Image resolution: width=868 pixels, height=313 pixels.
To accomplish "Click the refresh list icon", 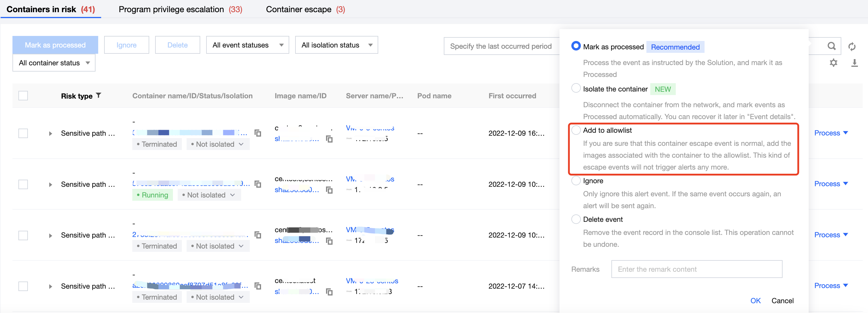I will pos(852,47).
